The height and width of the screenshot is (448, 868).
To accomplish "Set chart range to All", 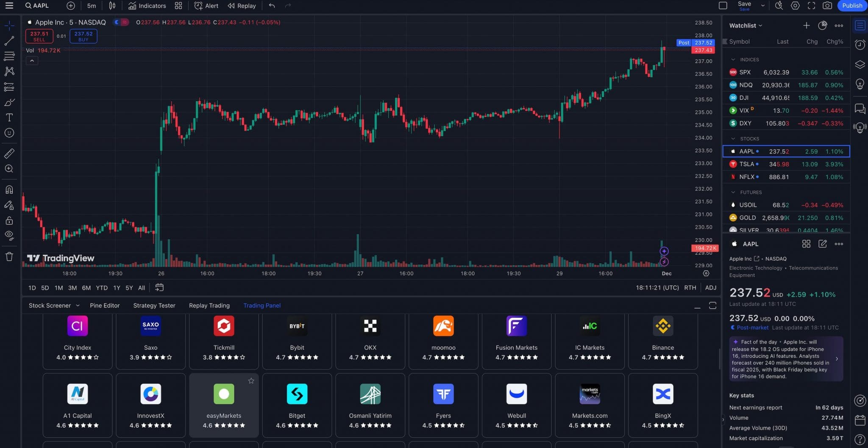I will pyautogui.click(x=142, y=288).
